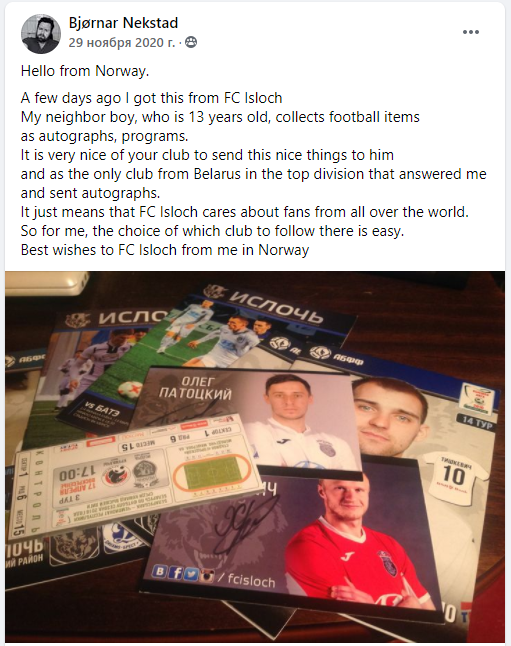Open Bjørnar Nekstad's profile name link
This screenshot has height=646, width=511.
(123, 23)
